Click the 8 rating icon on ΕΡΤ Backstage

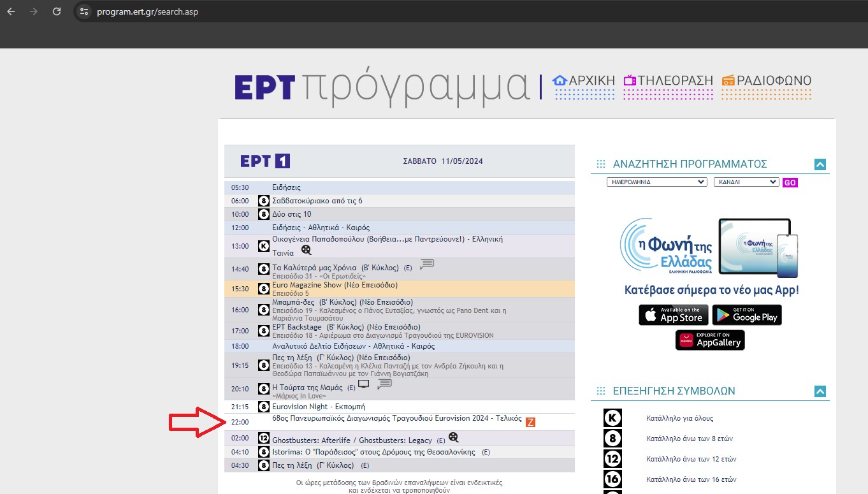tap(263, 331)
